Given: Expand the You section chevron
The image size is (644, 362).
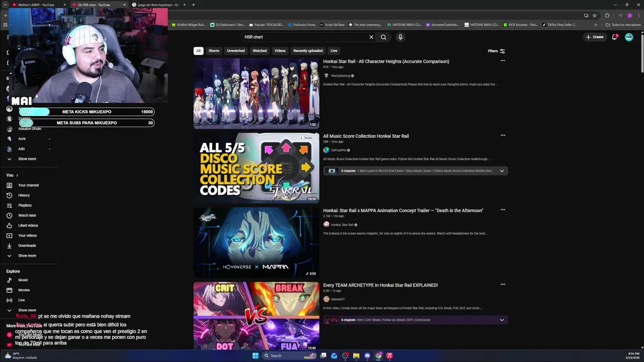Looking at the screenshot, I should click(17, 175).
